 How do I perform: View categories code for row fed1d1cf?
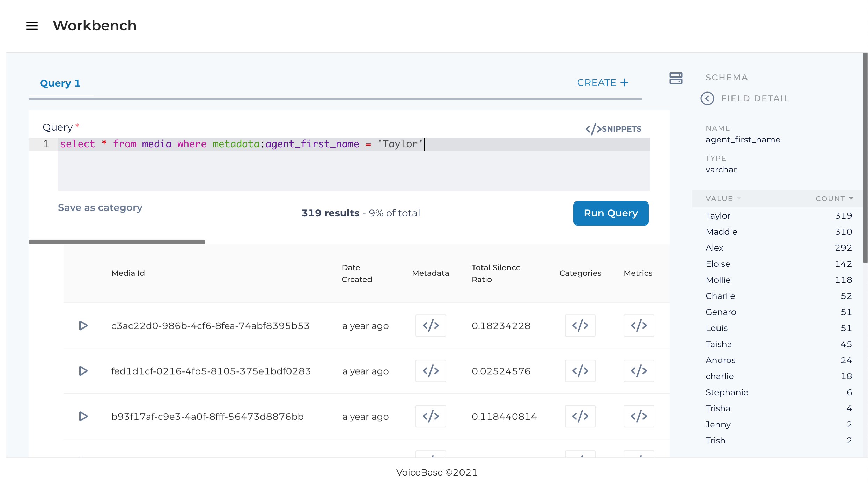(580, 371)
